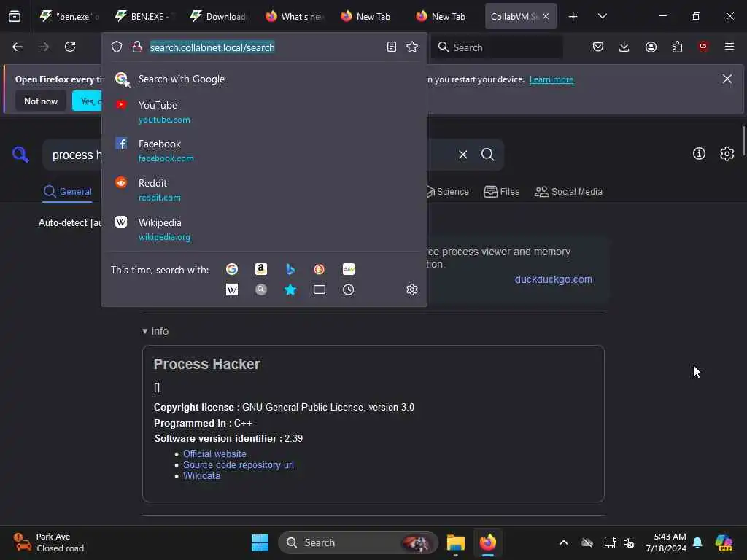747x560 pixels.
Task: Choose the Wikipedia suggestion
Action: pyautogui.click(x=264, y=230)
